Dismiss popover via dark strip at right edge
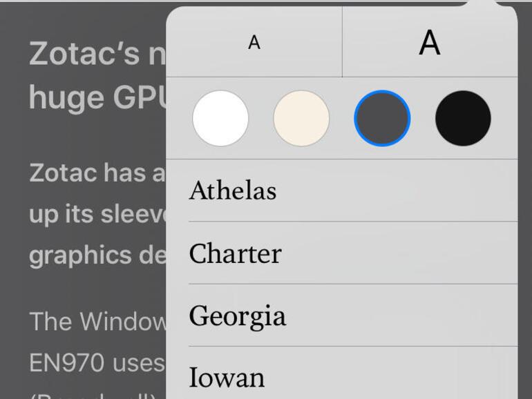The height and width of the screenshot is (399, 532). point(524,207)
